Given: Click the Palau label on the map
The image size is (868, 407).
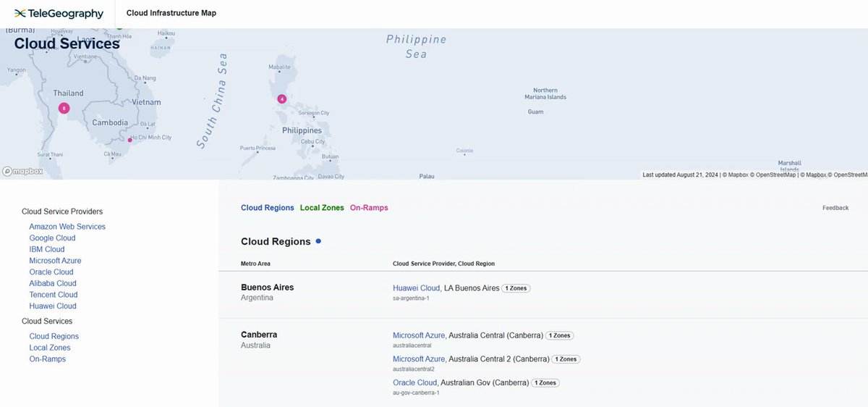Looking at the screenshot, I should (x=427, y=176).
